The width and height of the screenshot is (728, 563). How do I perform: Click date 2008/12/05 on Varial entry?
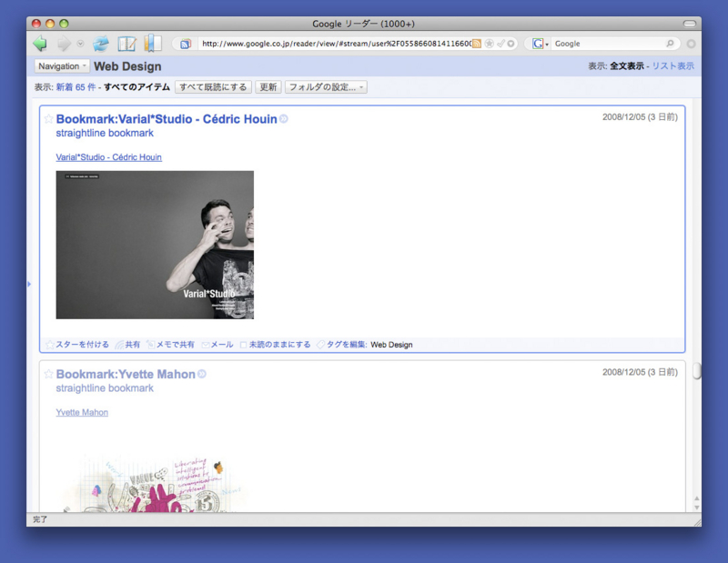[640, 117]
